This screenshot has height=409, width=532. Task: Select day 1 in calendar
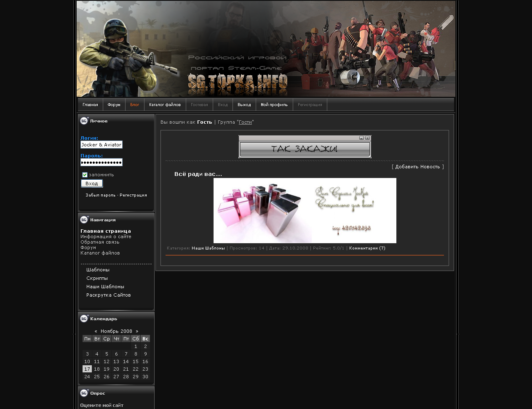[x=136, y=346]
